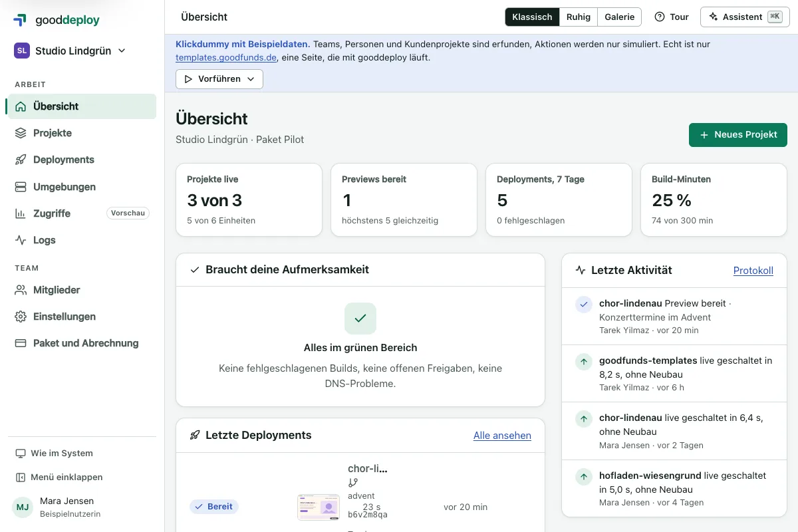Viewport: 798px width, 532px height.
Task: Click the Mitglieder people icon
Action: [x=21, y=290]
